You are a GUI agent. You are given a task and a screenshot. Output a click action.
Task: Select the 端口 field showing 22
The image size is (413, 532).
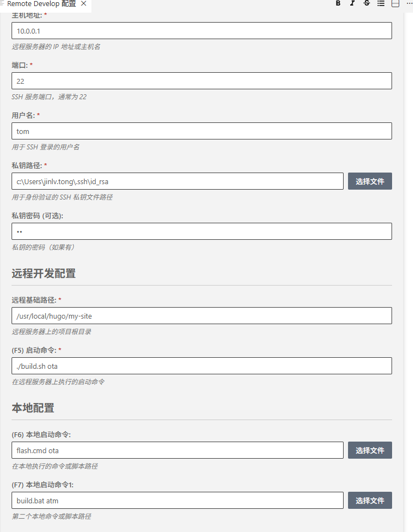click(x=202, y=80)
